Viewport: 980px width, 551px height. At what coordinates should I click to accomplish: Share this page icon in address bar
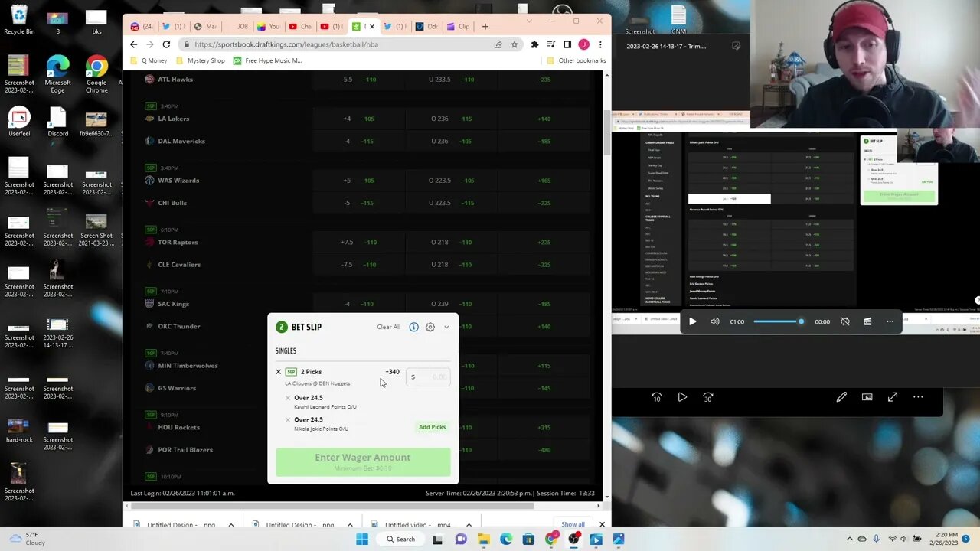coord(498,44)
